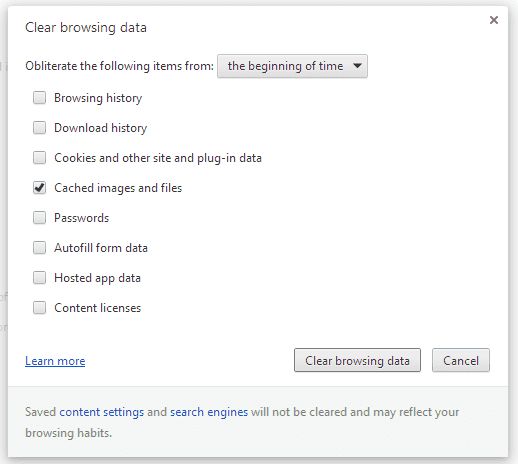Viewport: 518px width, 464px height.
Task: Check the Browsing history checkbox
Action: click(39, 98)
